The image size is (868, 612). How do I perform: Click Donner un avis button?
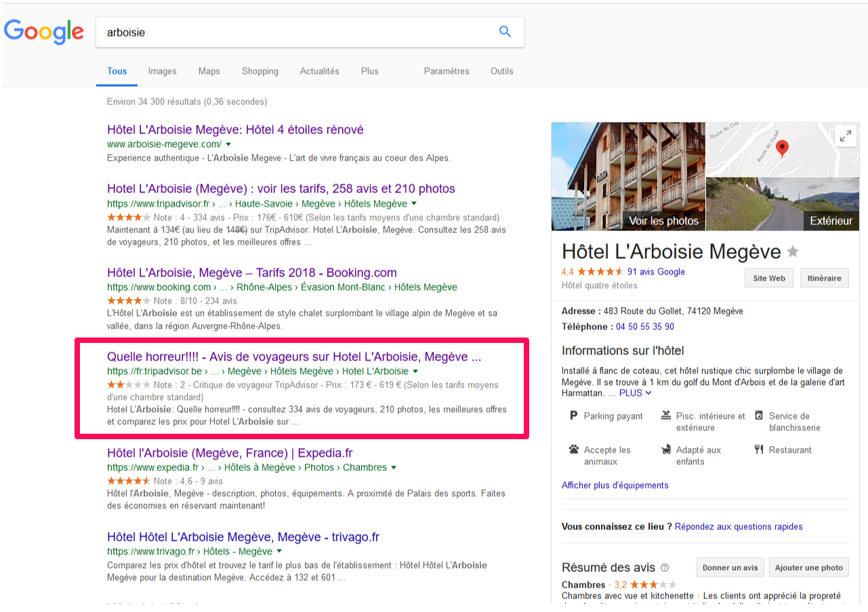[730, 568]
